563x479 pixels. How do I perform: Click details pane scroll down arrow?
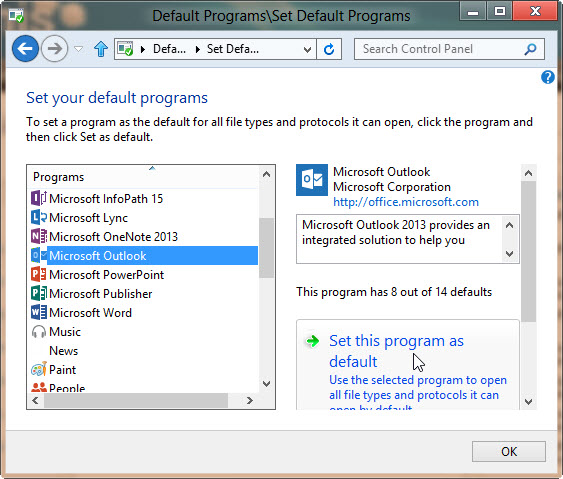tap(528, 401)
